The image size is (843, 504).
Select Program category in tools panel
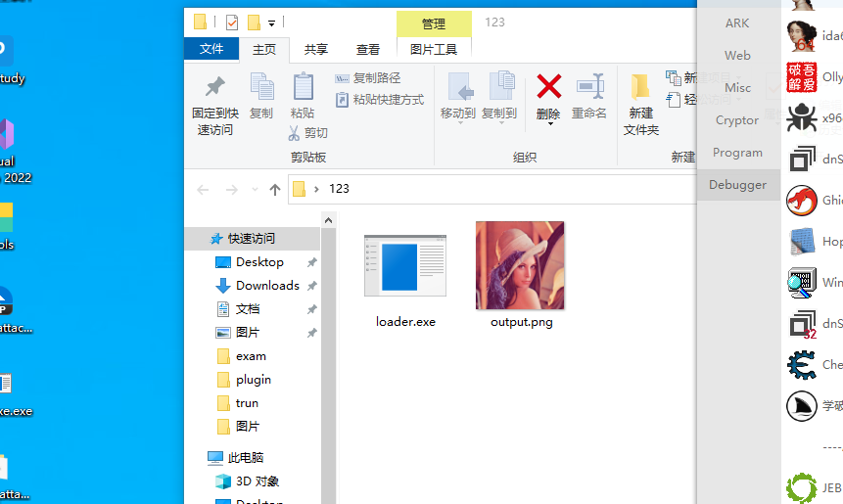click(737, 153)
